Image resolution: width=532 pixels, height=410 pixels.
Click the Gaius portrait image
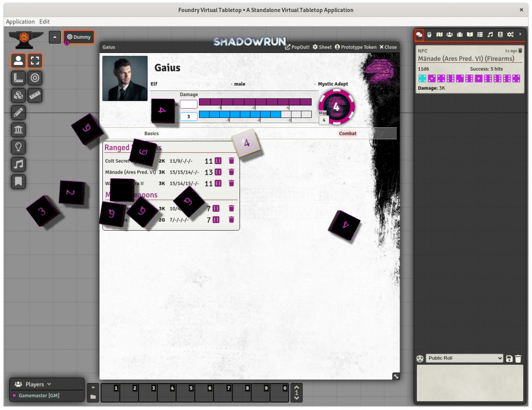pos(125,78)
